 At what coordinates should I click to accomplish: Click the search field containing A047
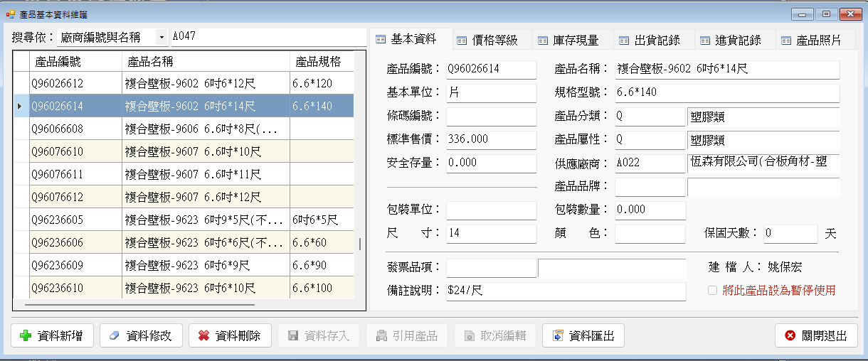click(269, 37)
